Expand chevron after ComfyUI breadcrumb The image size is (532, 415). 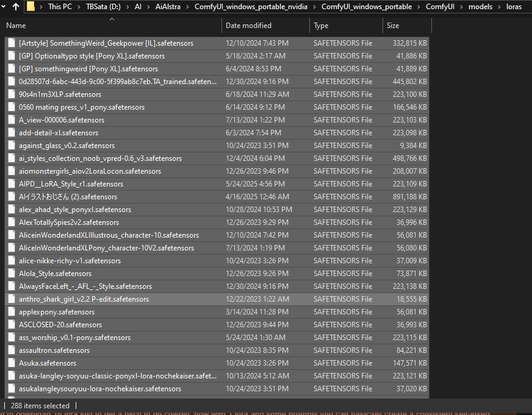461,7
